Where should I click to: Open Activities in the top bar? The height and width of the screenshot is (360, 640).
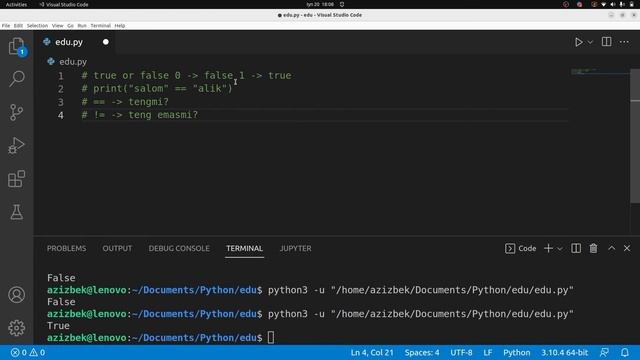[x=16, y=4]
